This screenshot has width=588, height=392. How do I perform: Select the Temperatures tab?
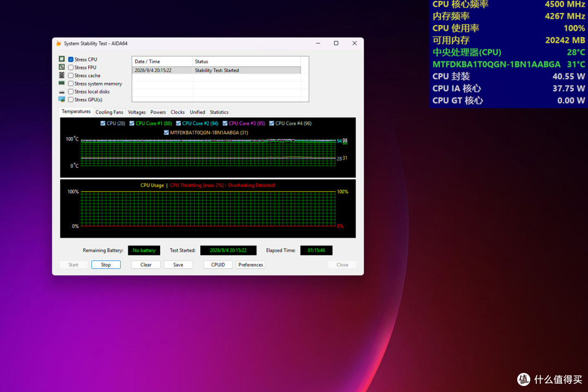click(x=76, y=112)
